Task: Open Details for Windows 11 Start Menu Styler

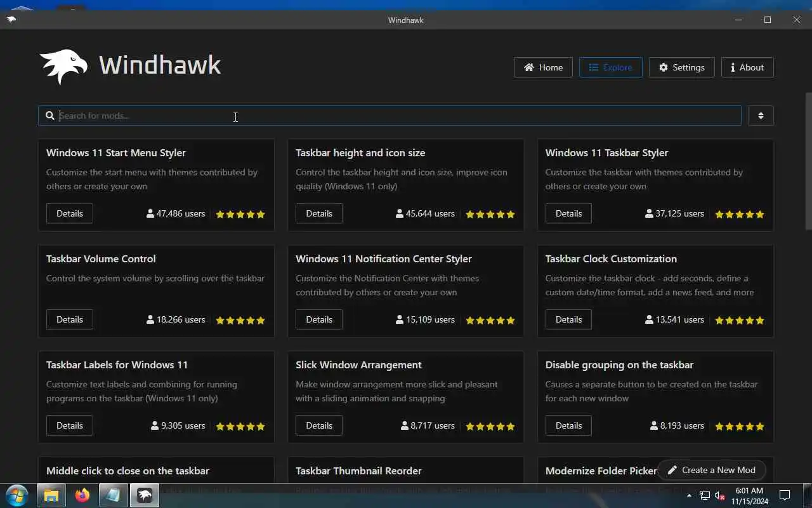Action: pyautogui.click(x=70, y=213)
